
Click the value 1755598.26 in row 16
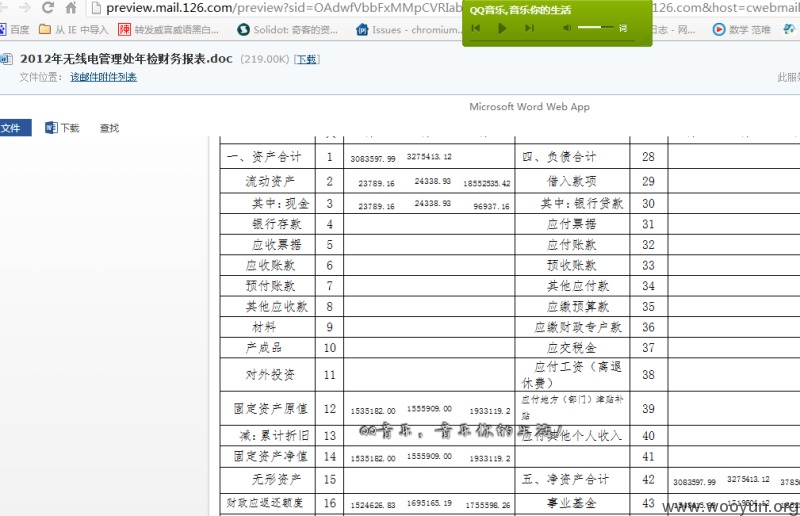click(488, 505)
